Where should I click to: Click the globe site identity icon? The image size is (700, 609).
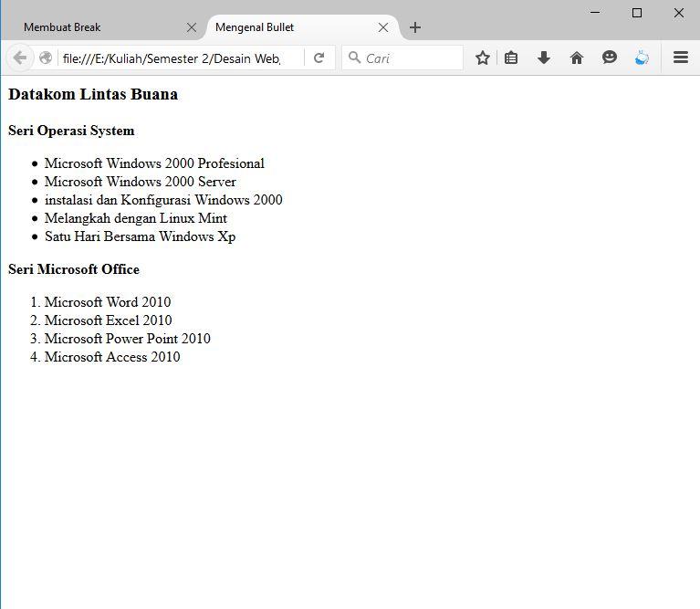tap(46, 58)
